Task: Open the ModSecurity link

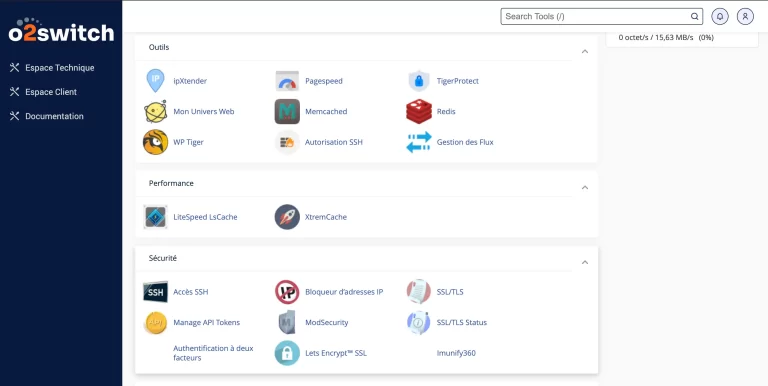Action: tap(327, 323)
